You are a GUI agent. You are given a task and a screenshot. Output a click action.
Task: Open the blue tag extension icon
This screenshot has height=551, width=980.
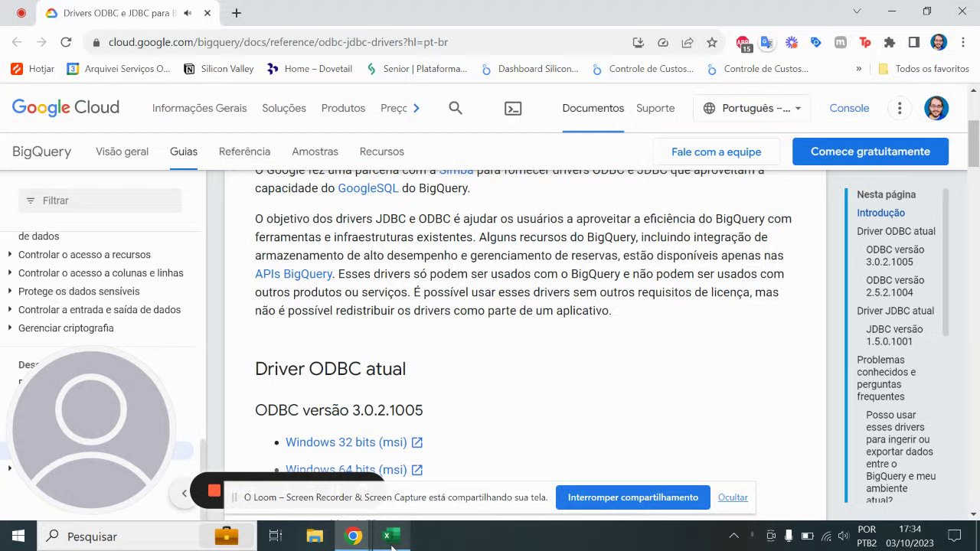pos(816,43)
